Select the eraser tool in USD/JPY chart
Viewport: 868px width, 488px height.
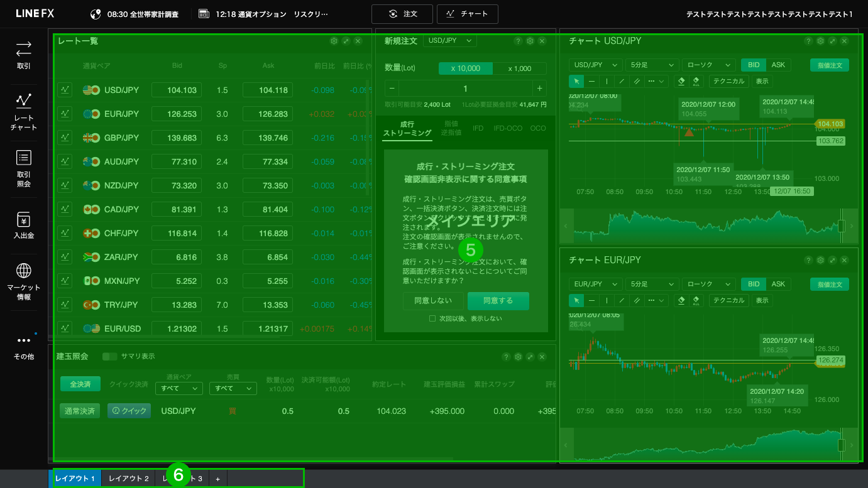pos(681,81)
